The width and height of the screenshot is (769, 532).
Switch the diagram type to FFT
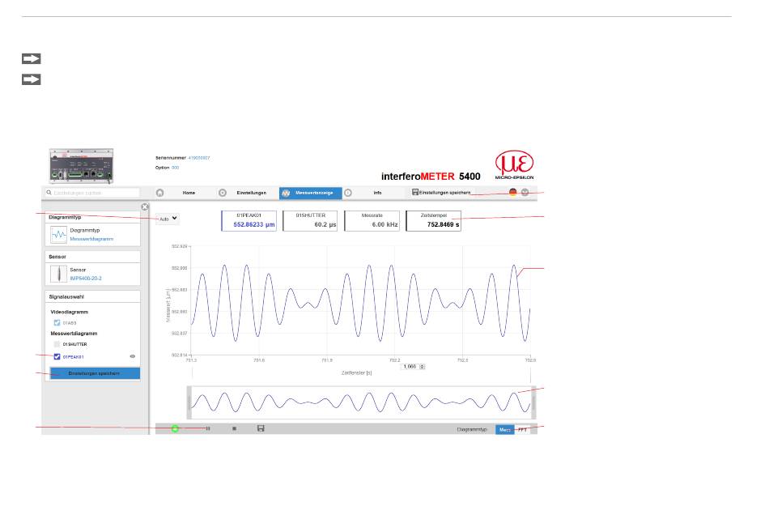[523, 429]
